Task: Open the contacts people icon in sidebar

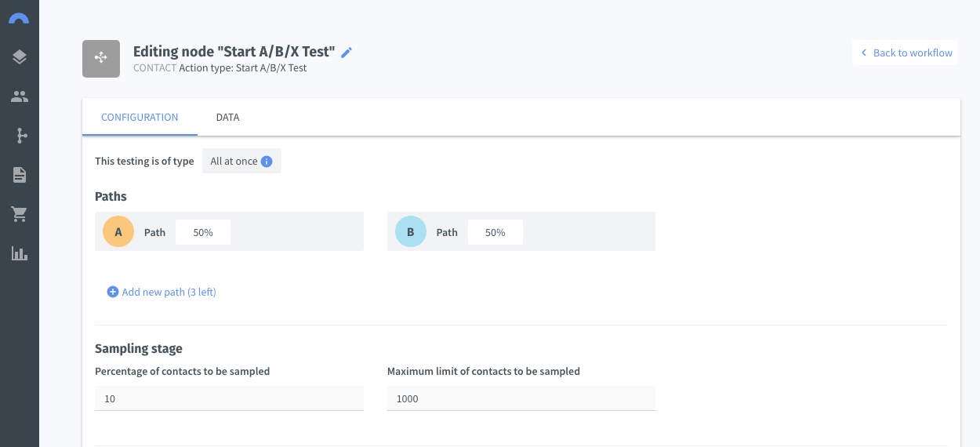Action: coord(20,97)
